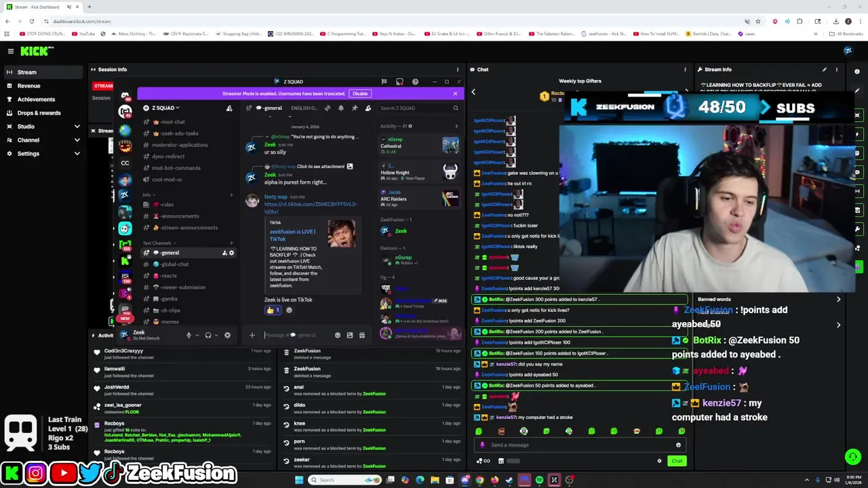Open the global-chat channel

pos(187,264)
